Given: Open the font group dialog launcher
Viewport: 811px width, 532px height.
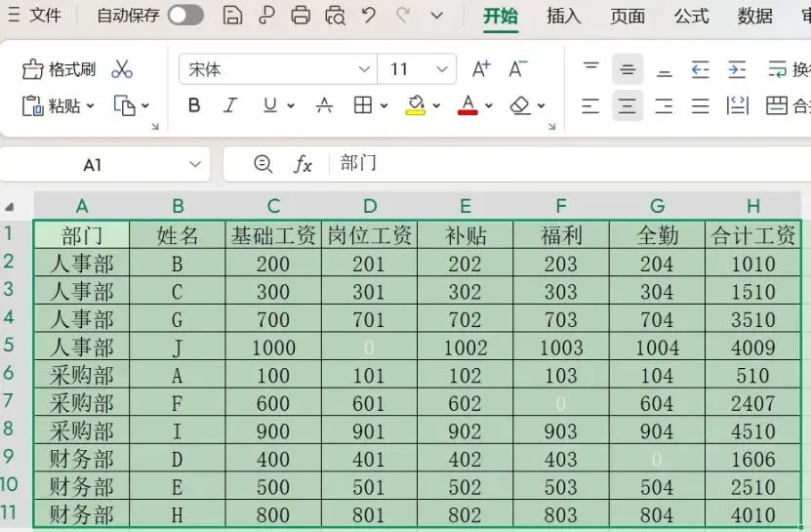Looking at the screenshot, I should tap(552, 126).
